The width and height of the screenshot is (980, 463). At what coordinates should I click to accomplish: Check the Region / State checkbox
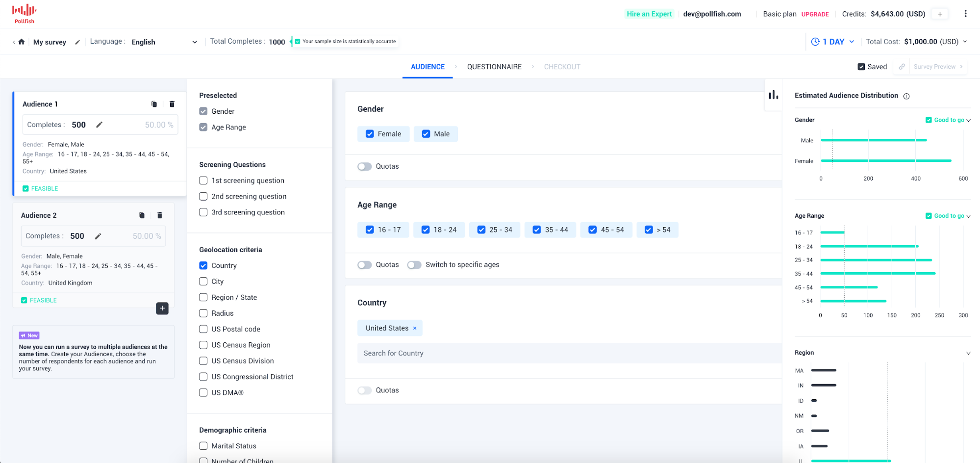(x=203, y=297)
